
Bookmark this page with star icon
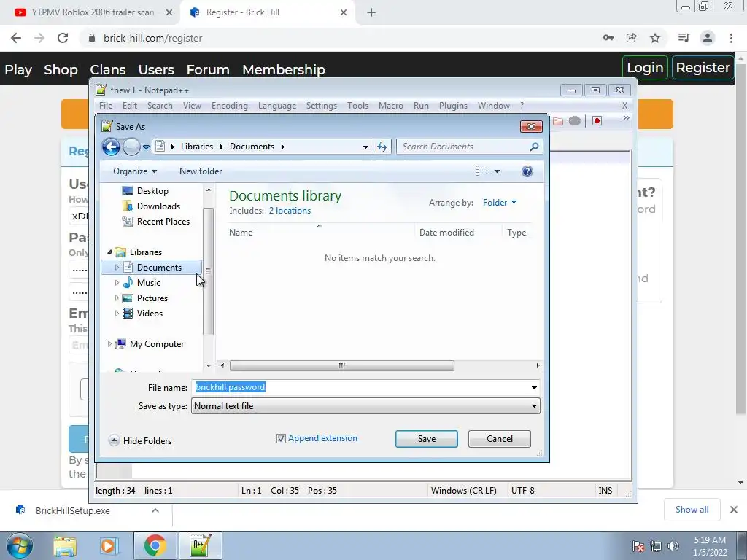(655, 38)
